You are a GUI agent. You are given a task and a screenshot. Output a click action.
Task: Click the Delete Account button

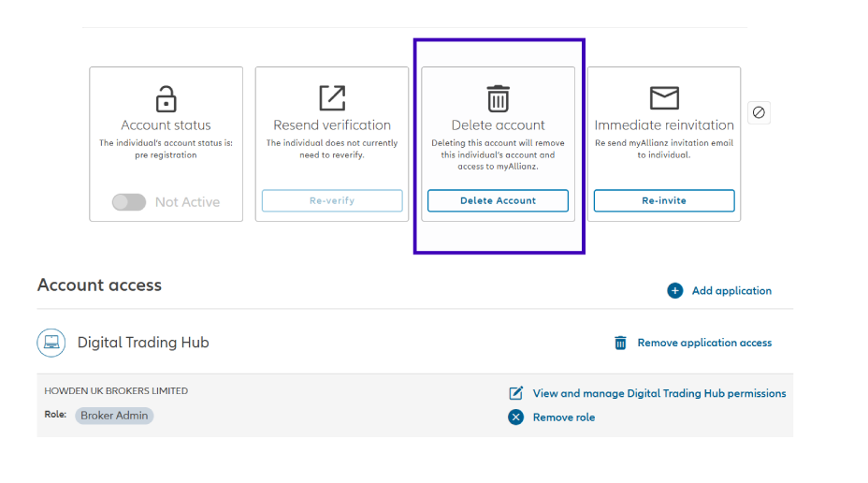pos(499,200)
